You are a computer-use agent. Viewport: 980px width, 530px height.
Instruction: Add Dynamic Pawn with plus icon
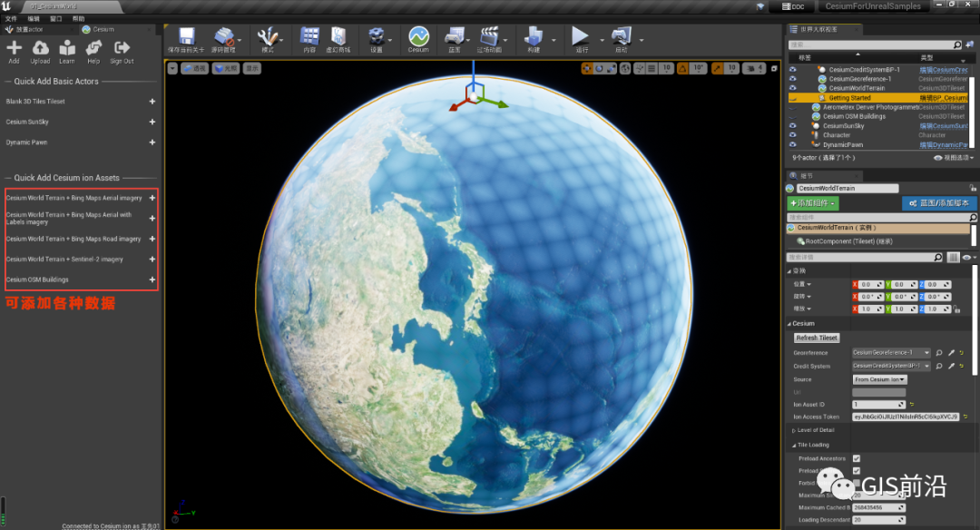[152, 142]
